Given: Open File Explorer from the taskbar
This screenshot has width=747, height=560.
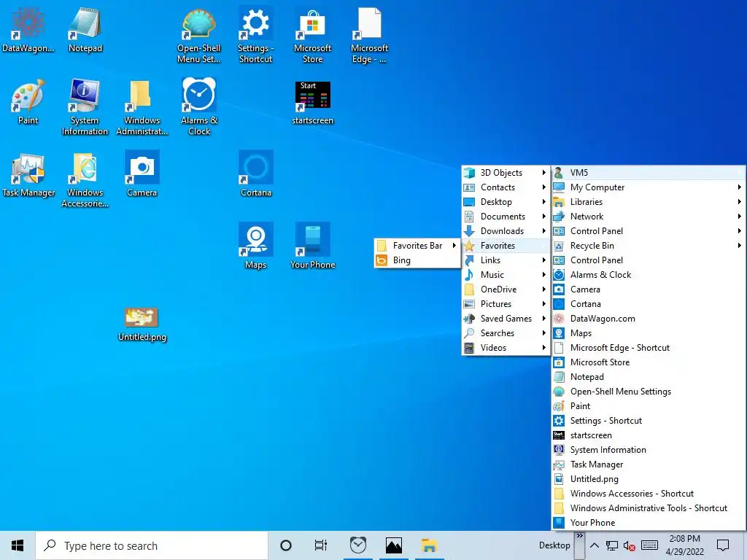Looking at the screenshot, I should 429,545.
